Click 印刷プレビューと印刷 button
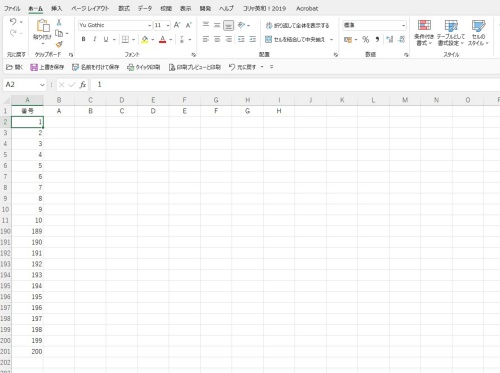The width and height of the screenshot is (500, 373). click(x=195, y=67)
